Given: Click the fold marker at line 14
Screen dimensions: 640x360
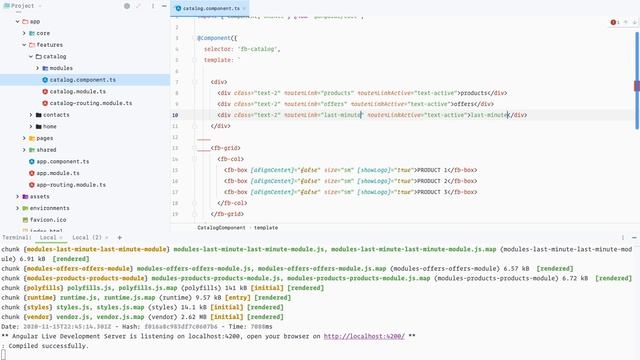Looking at the screenshot, I should pos(194,159).
